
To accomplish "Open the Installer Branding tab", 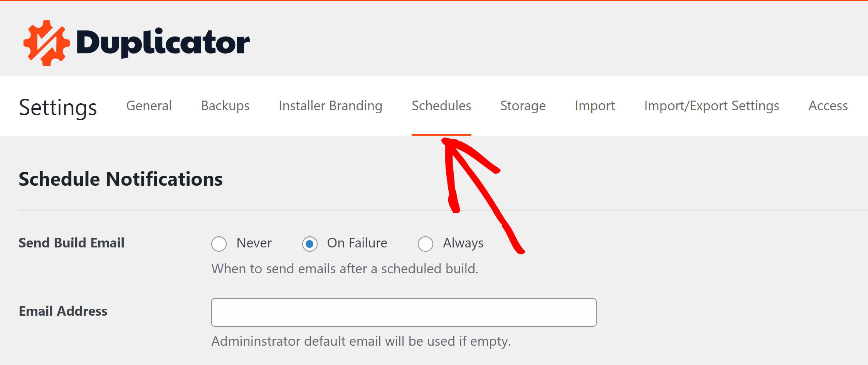I will [330, 106].
